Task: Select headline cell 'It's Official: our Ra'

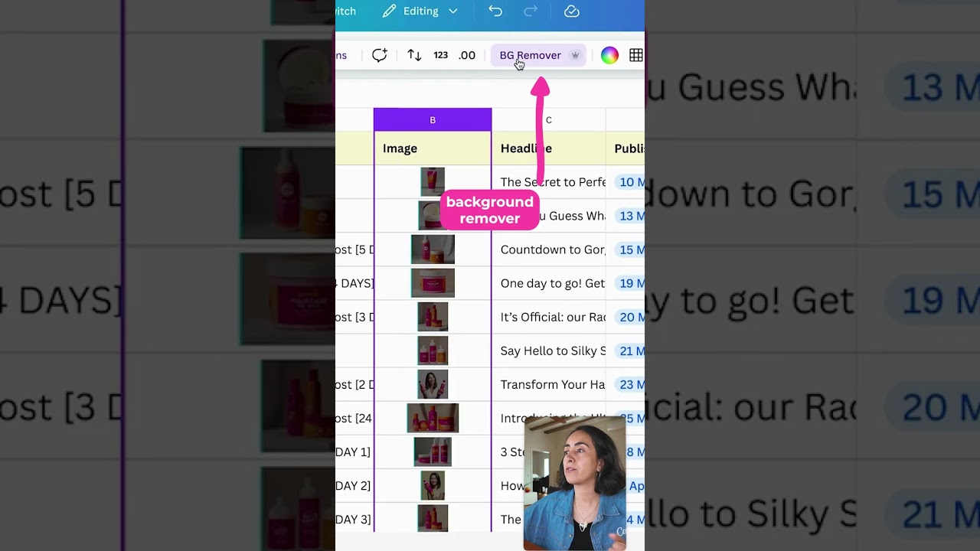Action: click(548, 317)
